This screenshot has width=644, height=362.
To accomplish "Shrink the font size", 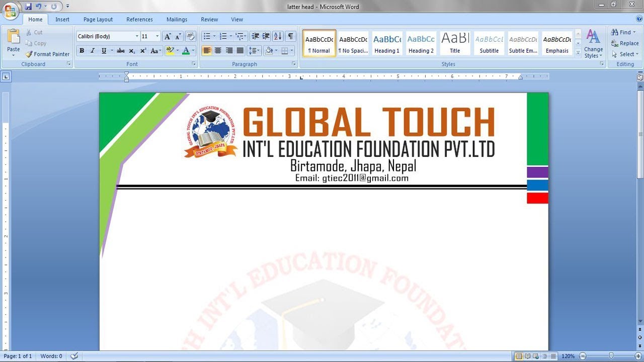I will click(x=178, y=36).
